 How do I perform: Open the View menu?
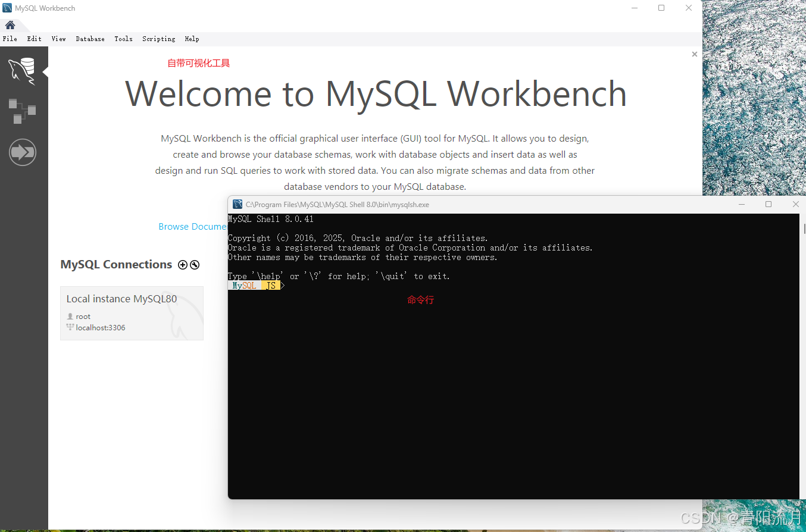pyautogui.click(x=59, y=39)
